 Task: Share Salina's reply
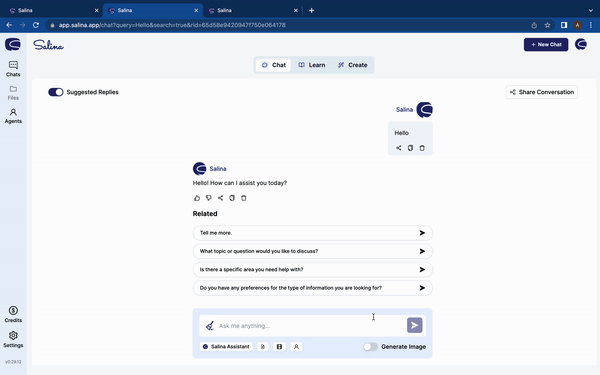tap(220, 198)
